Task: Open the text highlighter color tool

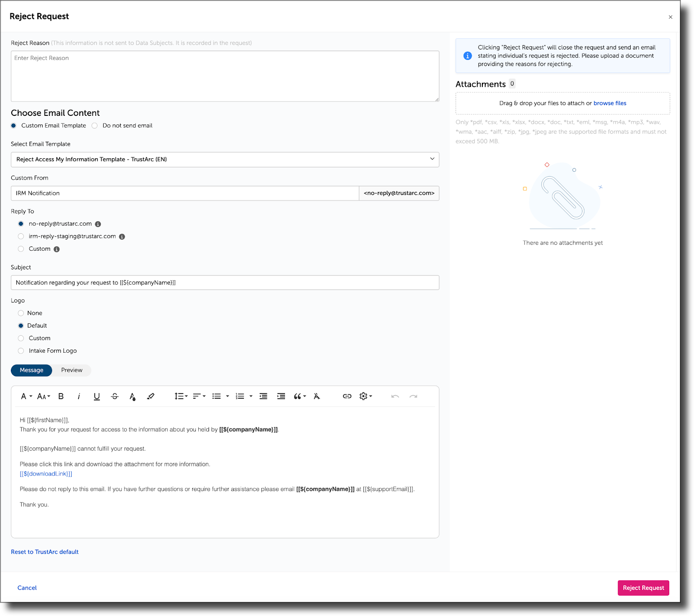Action: tap(151, 396)
